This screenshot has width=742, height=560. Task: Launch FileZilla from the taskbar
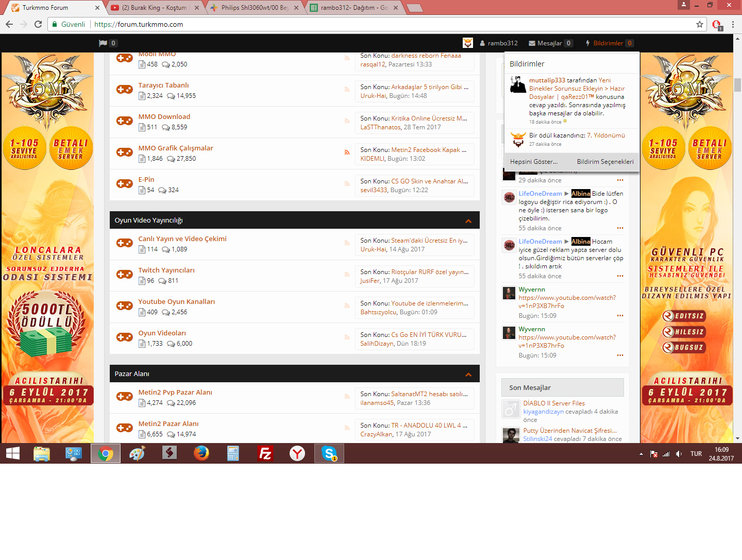click(x=265, y=453)
